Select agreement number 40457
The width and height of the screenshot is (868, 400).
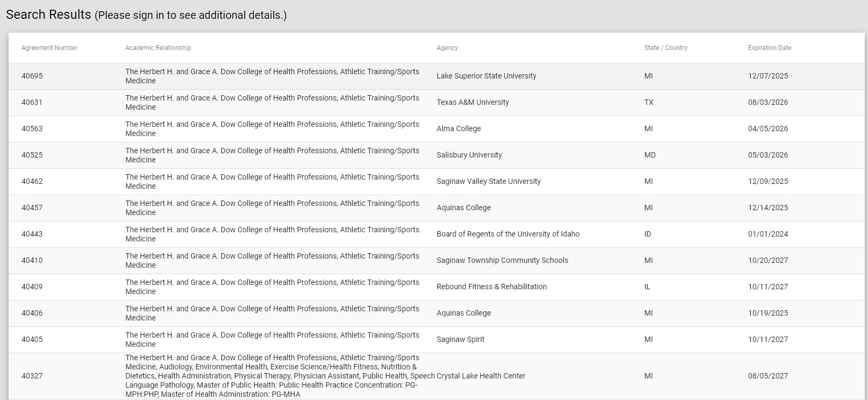click(x=32, y=208)
